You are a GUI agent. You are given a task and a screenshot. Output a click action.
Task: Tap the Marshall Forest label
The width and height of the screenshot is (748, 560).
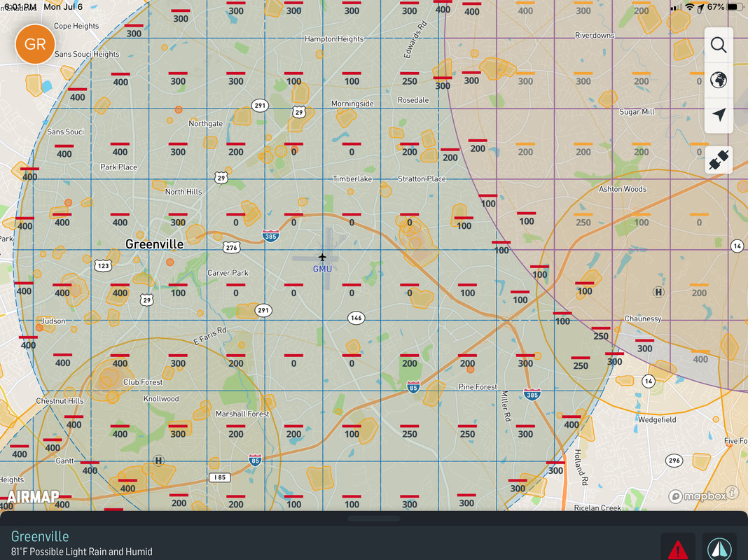coord(242,414)
